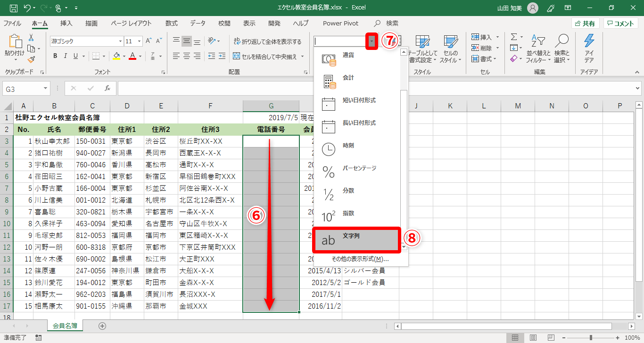
Task: Expand the Name Box dropdown for G3
Action: pyautogui.click(x=45, y=88)
